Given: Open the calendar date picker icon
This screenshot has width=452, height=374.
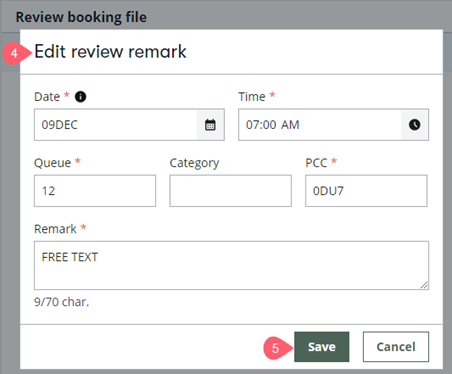Looking at the screenshot, I should point(210,125).
